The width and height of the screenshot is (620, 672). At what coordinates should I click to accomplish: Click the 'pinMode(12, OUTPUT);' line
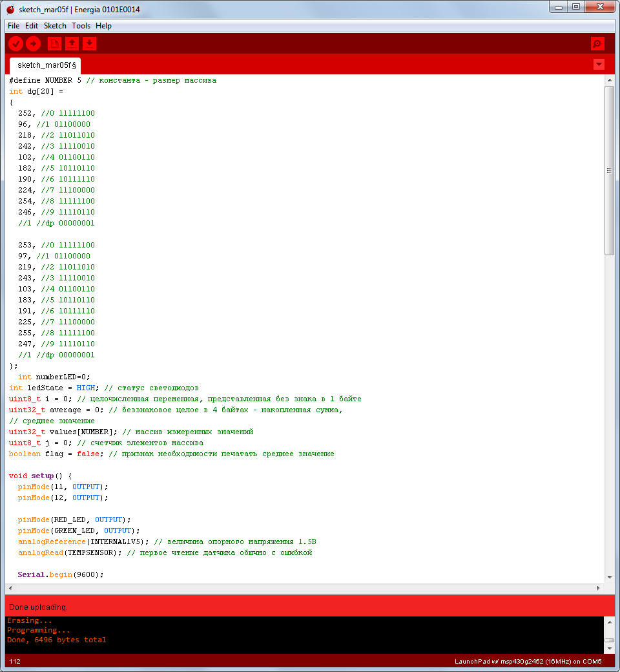(x=63, y=498)
